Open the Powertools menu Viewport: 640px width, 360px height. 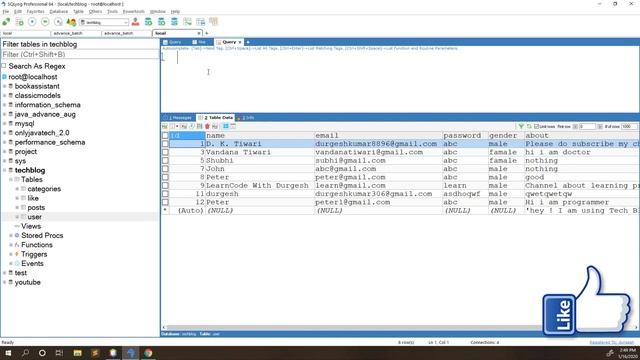coord(134,11)
